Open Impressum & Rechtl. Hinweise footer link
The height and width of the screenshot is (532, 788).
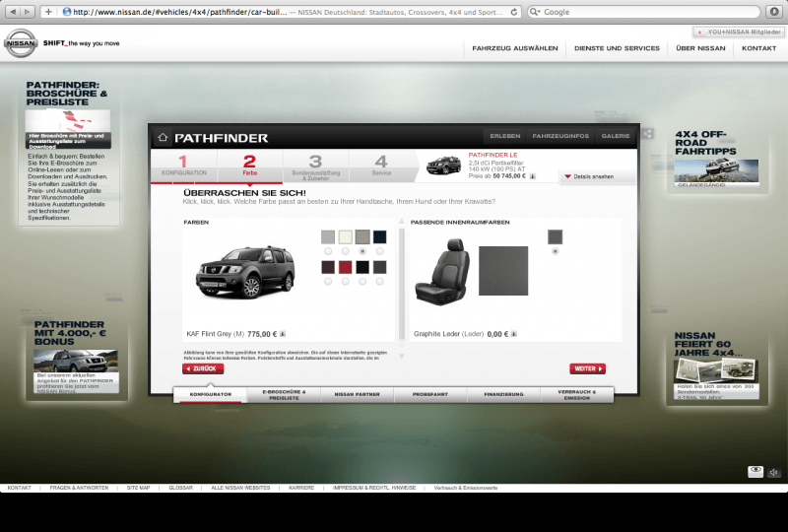coord(374,488)
